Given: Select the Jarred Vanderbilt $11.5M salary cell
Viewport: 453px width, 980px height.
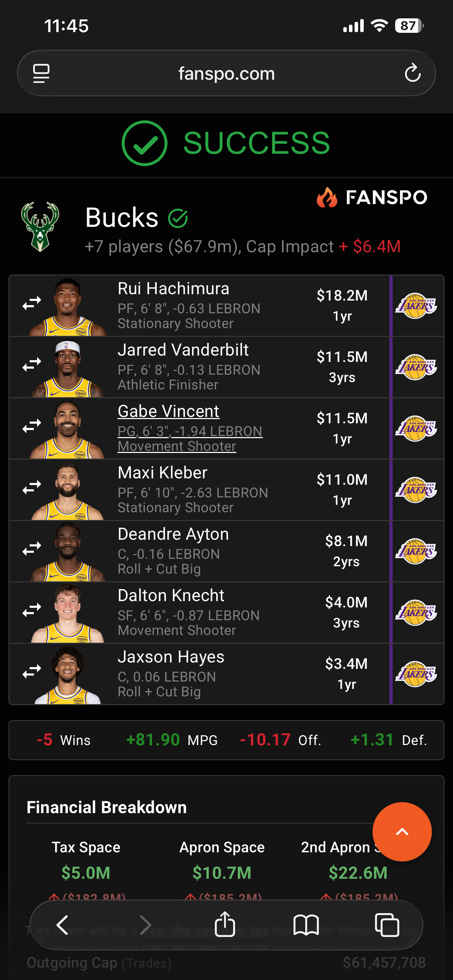Looking at the screenshot, I should [x=342, y=367].
